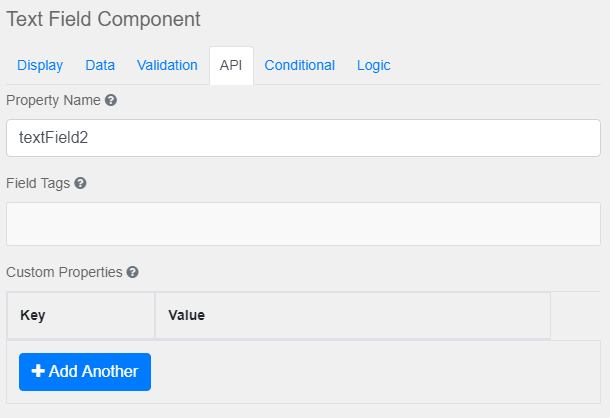Viewport: 610px width, 418px height.
Task: Click the blank header cell beside Value
Action: click(575, 315)
